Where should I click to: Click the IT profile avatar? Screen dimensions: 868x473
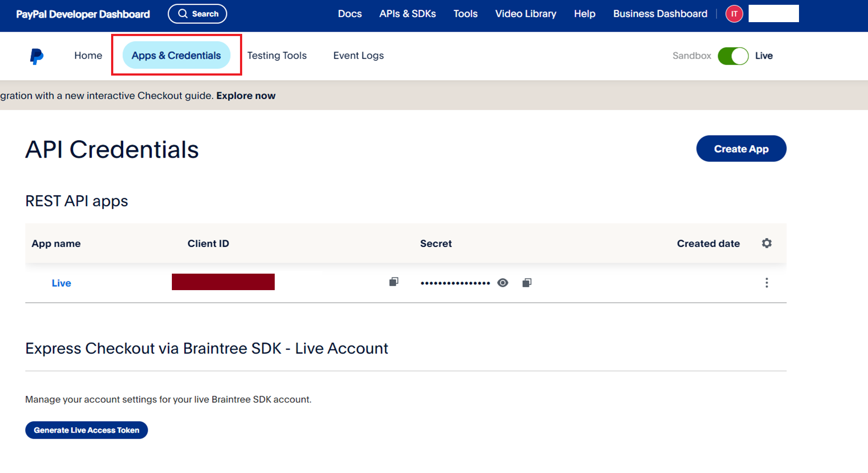pyautogui.click(x=734, y=14)
